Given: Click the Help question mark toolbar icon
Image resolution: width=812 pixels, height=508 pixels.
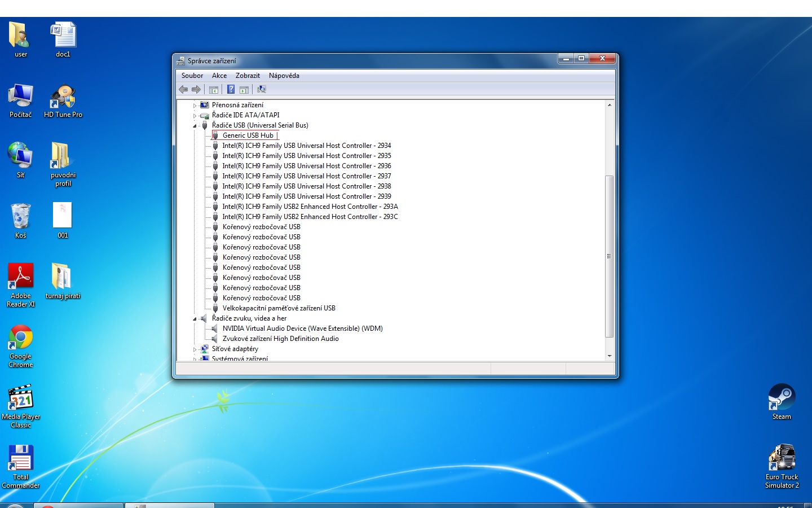Looking at the screenshot, I should [231, 89].
